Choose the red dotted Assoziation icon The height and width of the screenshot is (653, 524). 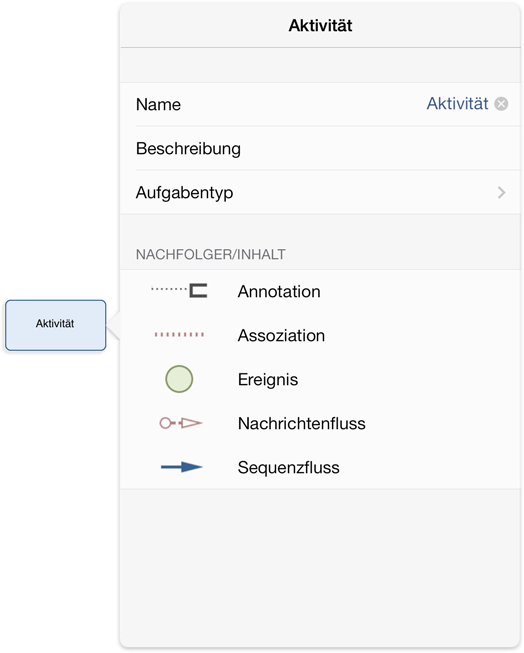[x=179, y=334]
